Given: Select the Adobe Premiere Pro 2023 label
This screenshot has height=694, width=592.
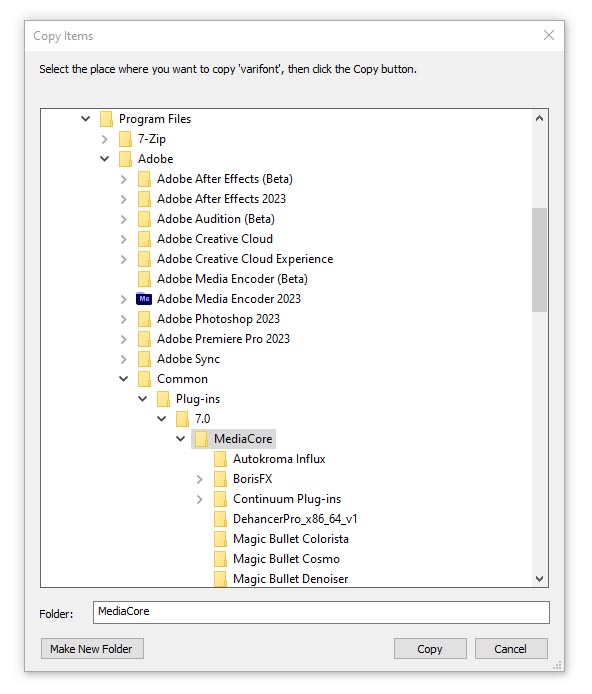Looking at the screenshot, I should [x=223, y=339].
